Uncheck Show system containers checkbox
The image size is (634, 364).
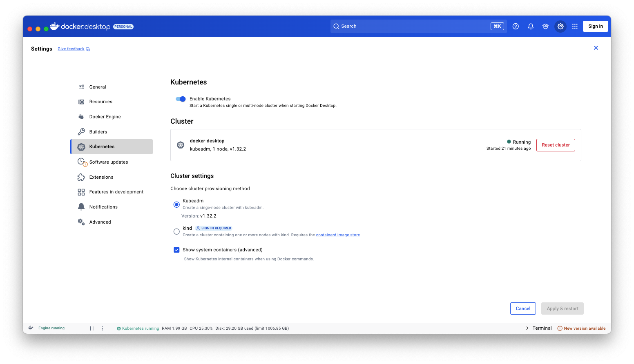tap(176, 250)
